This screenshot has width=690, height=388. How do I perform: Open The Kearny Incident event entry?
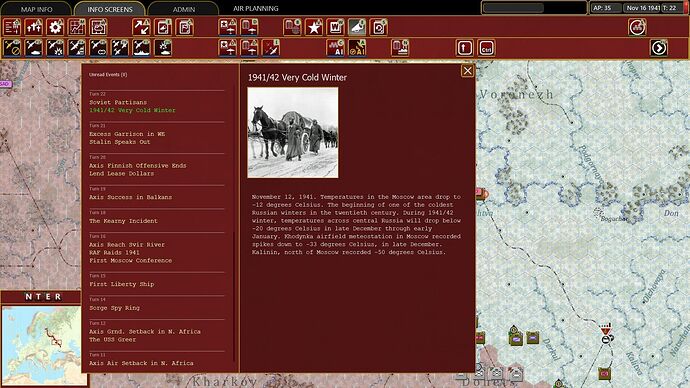[x=123, y=221]
